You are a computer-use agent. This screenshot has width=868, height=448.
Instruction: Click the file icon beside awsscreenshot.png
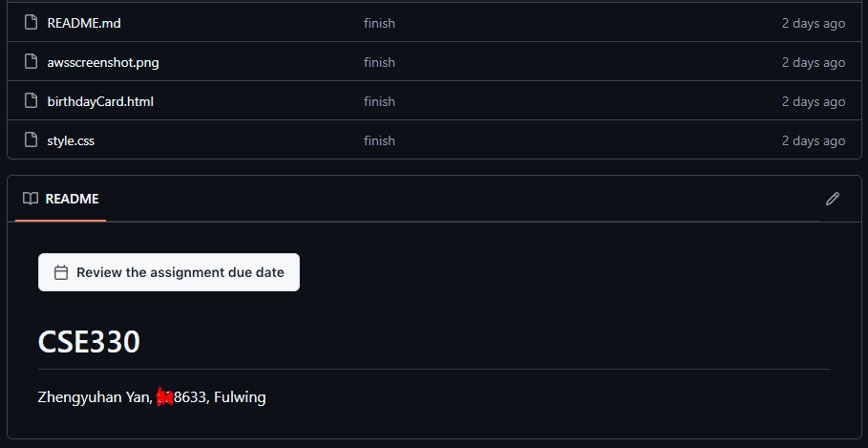tap(31, 62)
